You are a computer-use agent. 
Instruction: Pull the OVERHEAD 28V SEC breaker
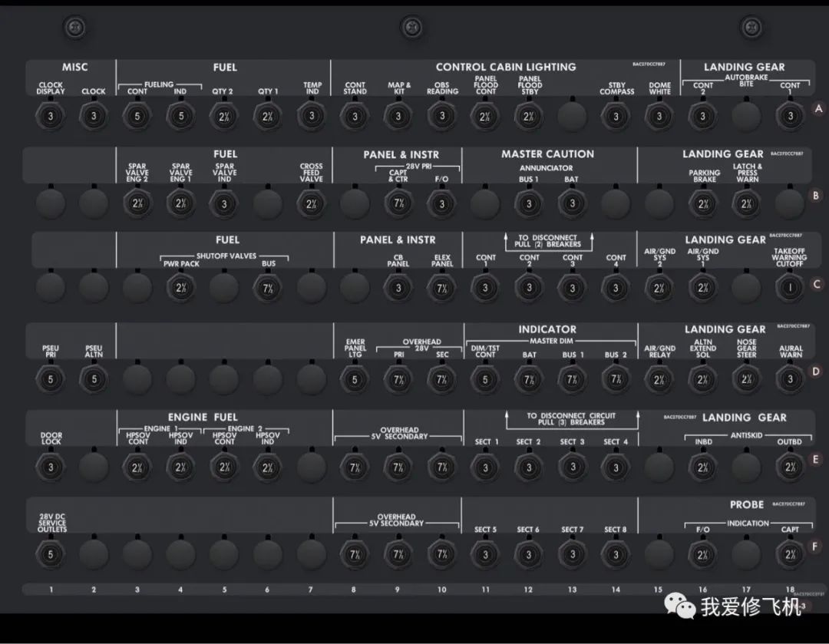click(x=442, y=378)
